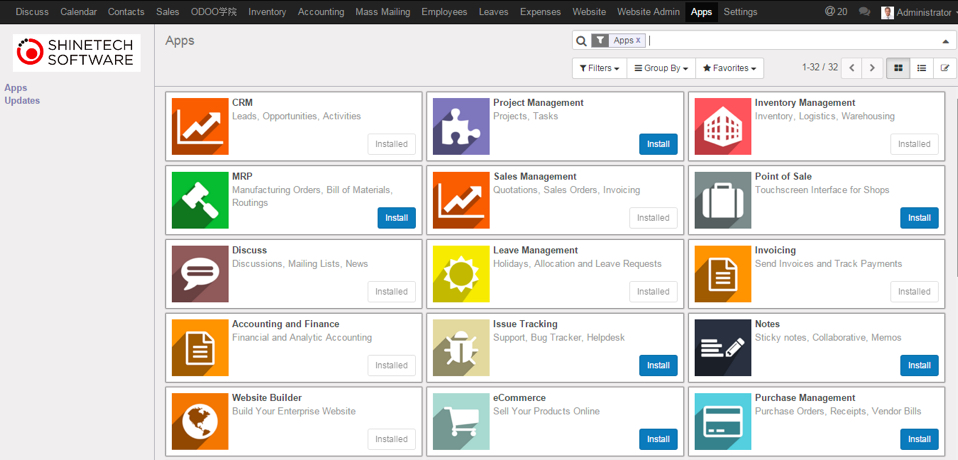This screenshot has height=460, width=958.
Task: Click the Leave Management title text
Action: (x=535, y=250)
